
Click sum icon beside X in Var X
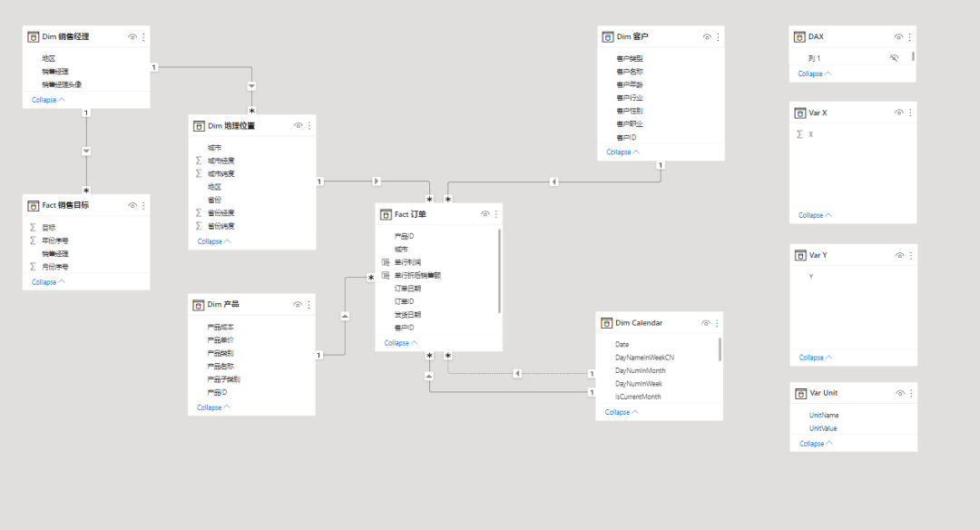[799, 134]
